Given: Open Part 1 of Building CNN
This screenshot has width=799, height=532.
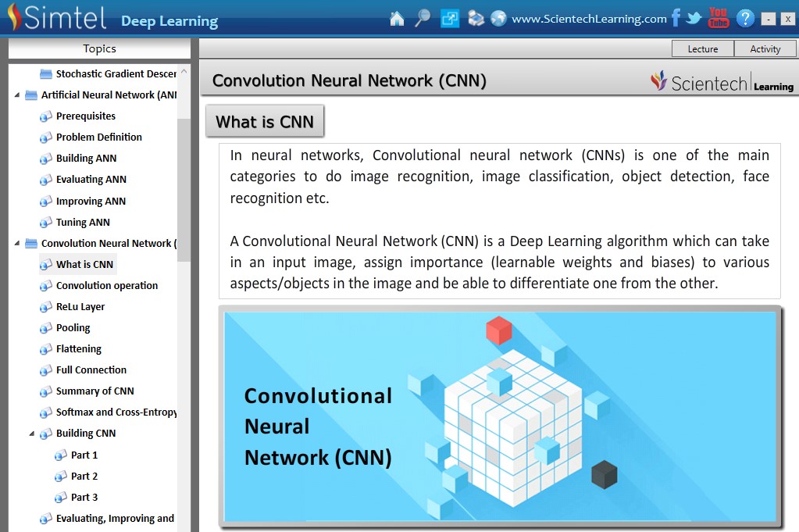Looking at the screenshot, I should click(x=84, y=455).
